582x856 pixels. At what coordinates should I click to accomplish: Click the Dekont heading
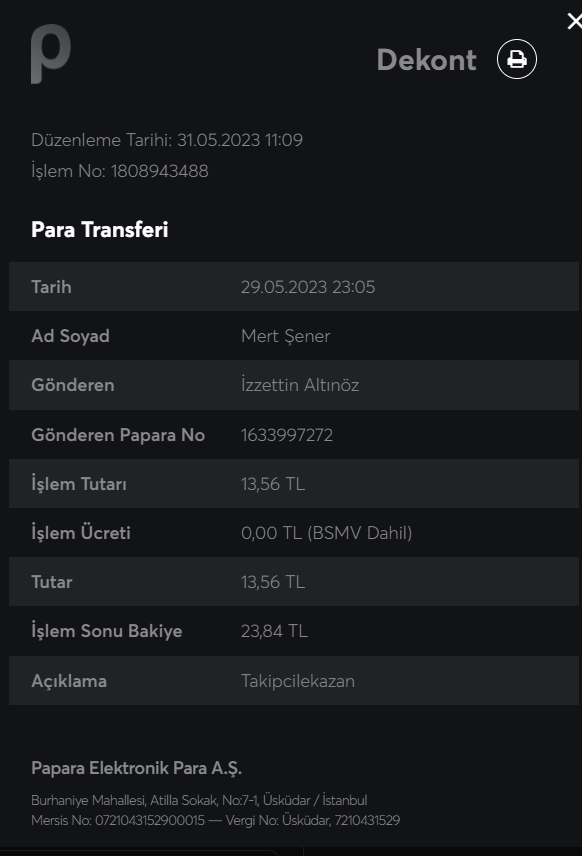point(426,60)
